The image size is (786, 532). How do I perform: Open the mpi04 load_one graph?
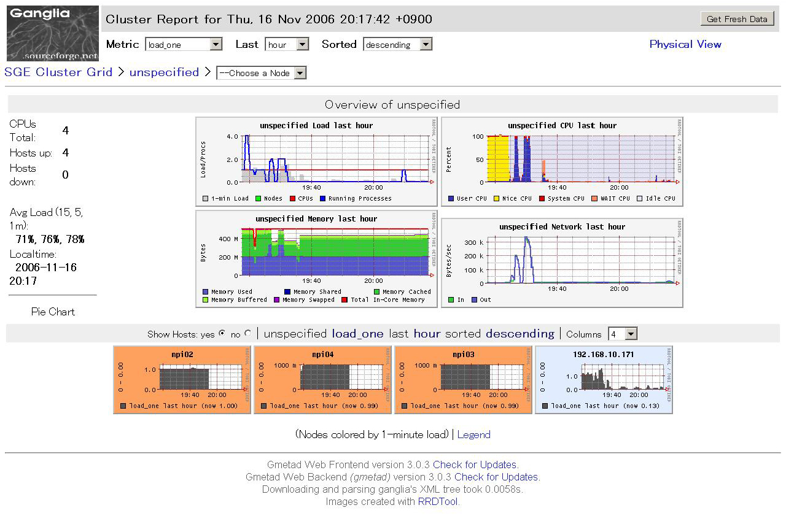tap(322, 379)
